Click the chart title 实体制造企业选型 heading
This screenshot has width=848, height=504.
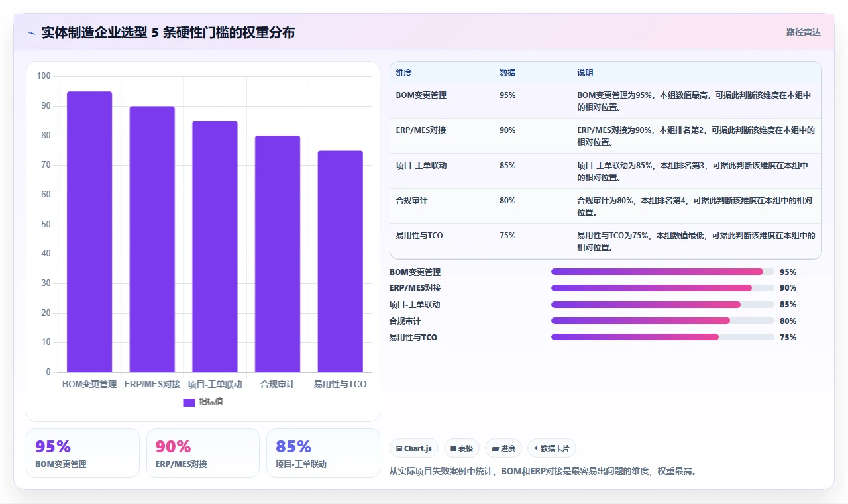168,32
